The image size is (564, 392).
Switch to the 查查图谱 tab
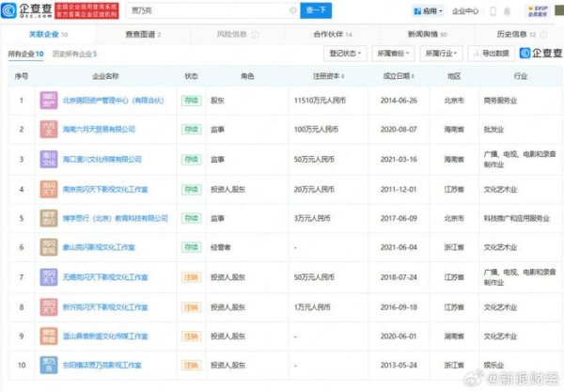pos(143,35)
